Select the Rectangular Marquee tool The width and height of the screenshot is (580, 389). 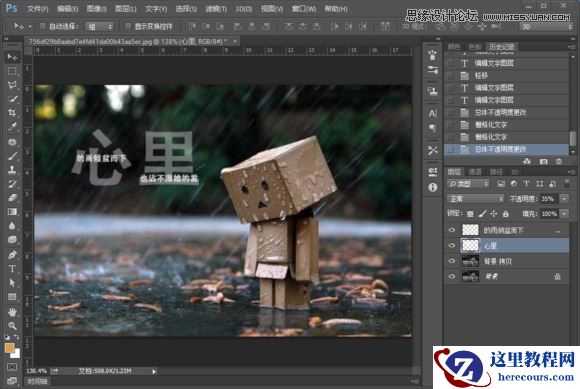(12, 71)
